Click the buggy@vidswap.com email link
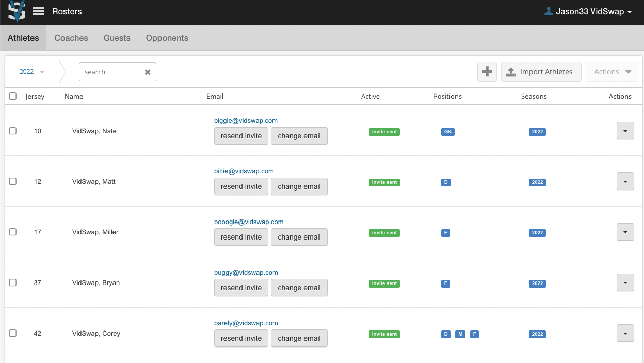644x363 pixels. 246,273
